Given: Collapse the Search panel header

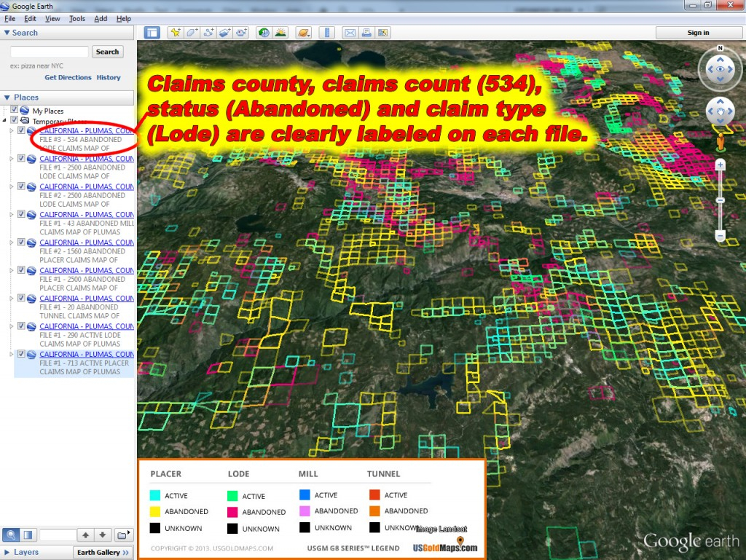Looking at the screenshot, I should click(x=22, y=33).
